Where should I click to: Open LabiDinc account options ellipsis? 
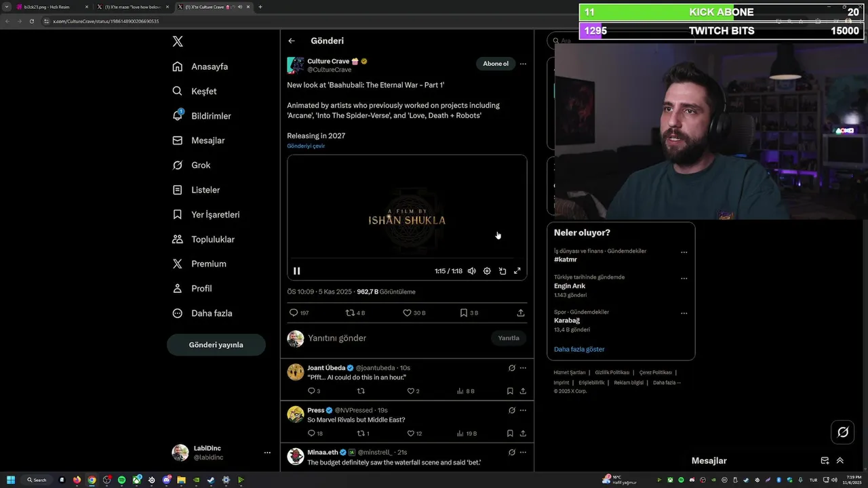[267, 453]
